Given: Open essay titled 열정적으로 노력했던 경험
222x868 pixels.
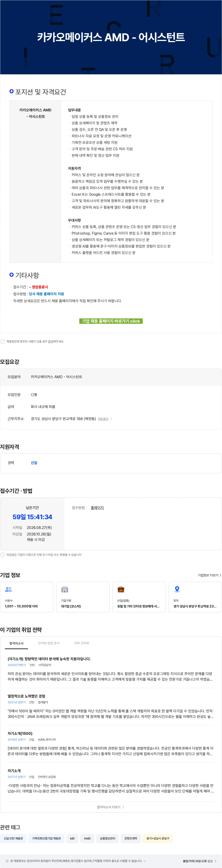Looking at the screenshot, I should point(26,696).
